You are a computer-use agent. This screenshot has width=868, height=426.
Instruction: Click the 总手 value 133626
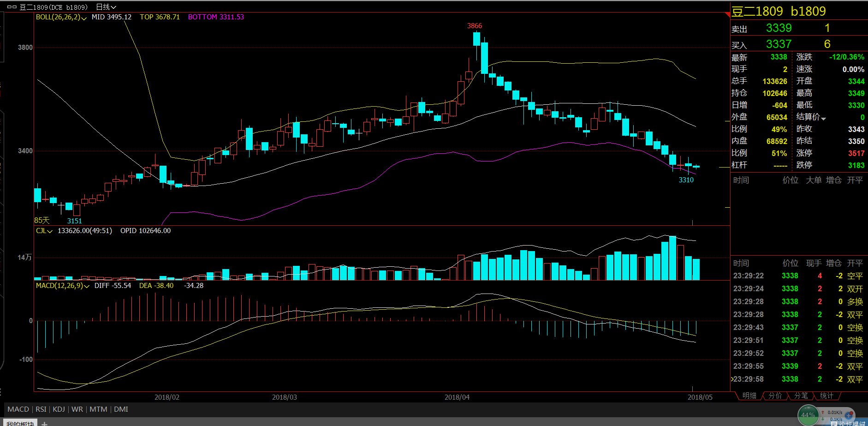point(775,81)
